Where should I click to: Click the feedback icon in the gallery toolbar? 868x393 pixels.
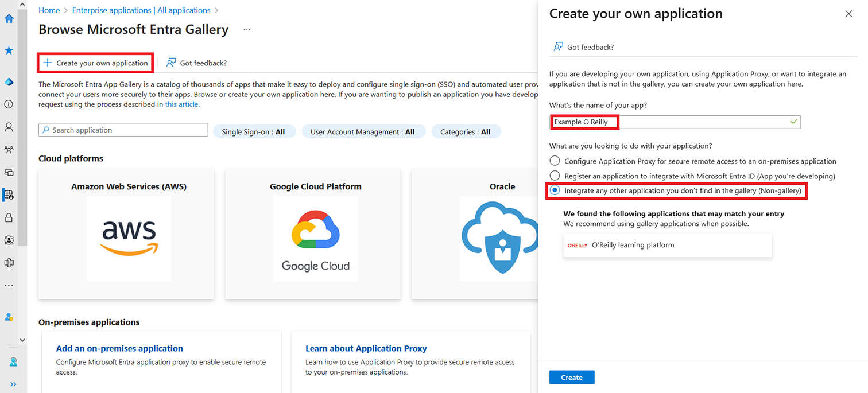[x=171, y=63]
